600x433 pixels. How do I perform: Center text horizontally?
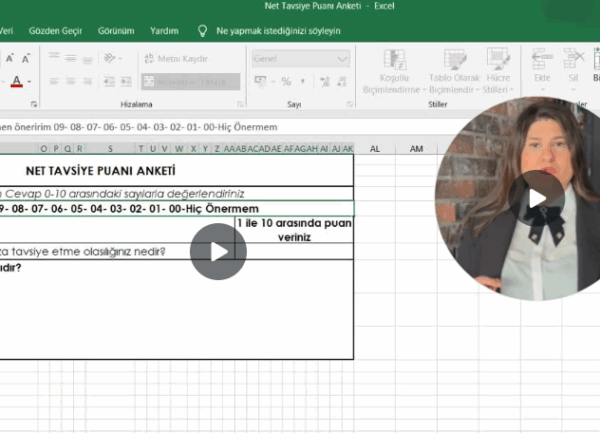[70, 81]
